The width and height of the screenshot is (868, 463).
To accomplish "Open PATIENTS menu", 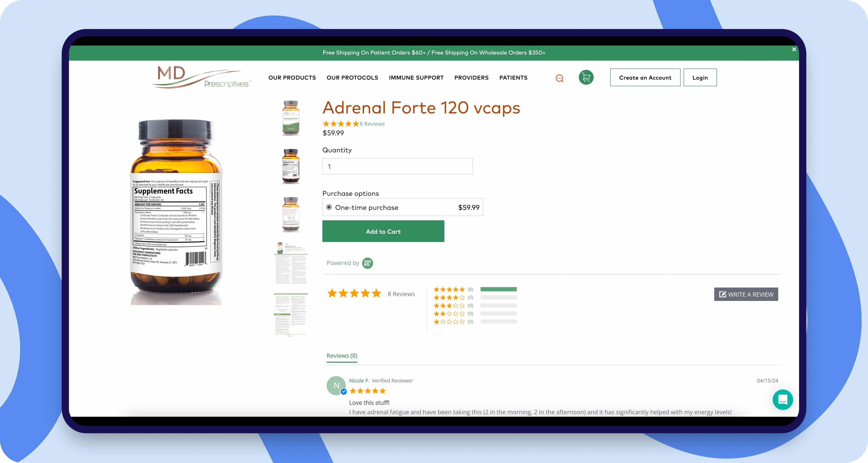I will tap(513, 78).
